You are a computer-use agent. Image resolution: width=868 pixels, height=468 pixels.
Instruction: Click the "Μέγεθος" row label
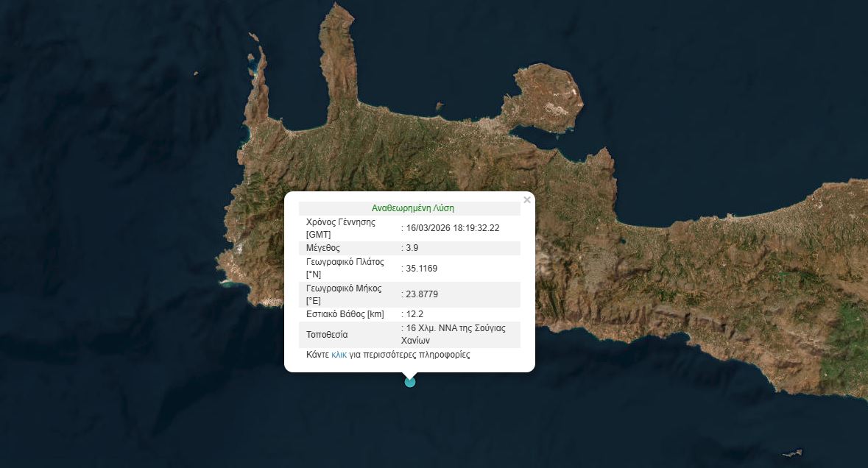[323, 248]
